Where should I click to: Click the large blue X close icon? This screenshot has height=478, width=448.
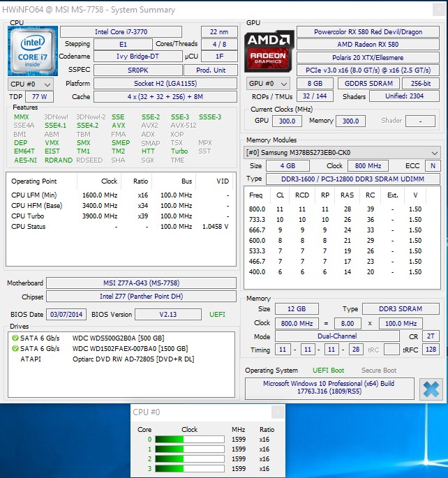pyautogui.click(x=431, y=389)
